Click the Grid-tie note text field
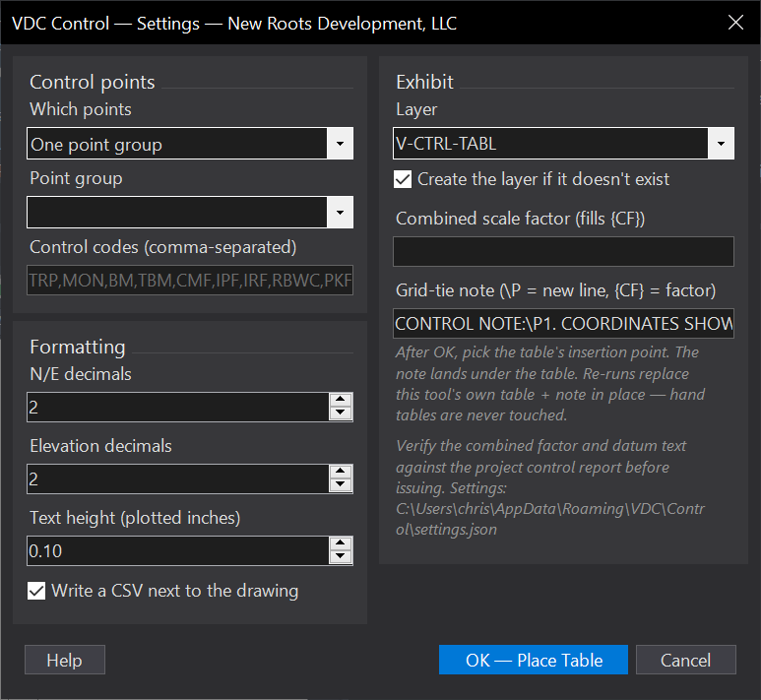The image size is (761, 700). [x=563, y=323]
